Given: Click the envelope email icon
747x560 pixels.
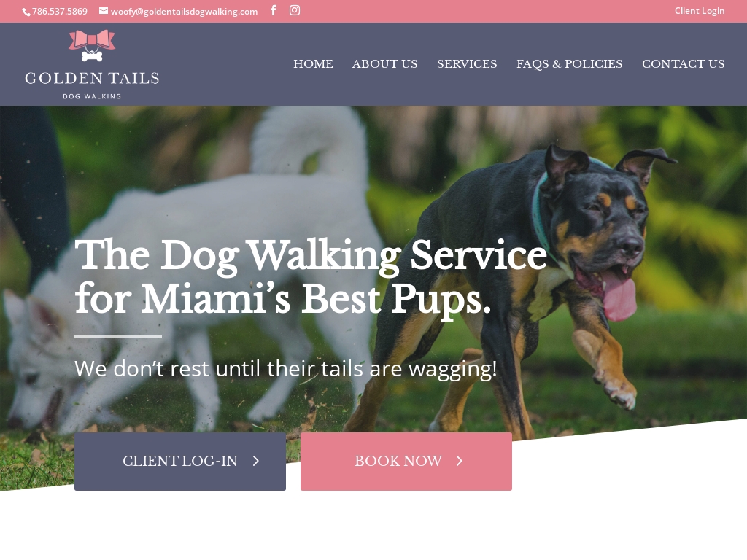Looking at the screenshot, I should [104, 10].
